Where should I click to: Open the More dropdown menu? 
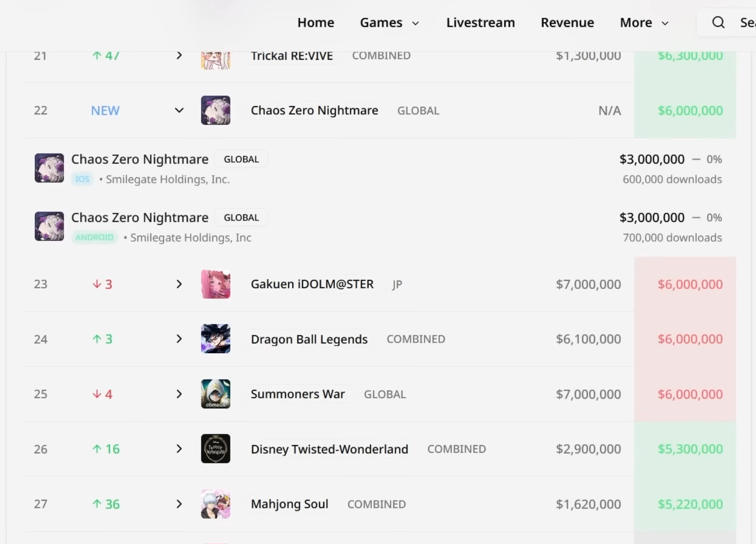[x=644, y=22]
